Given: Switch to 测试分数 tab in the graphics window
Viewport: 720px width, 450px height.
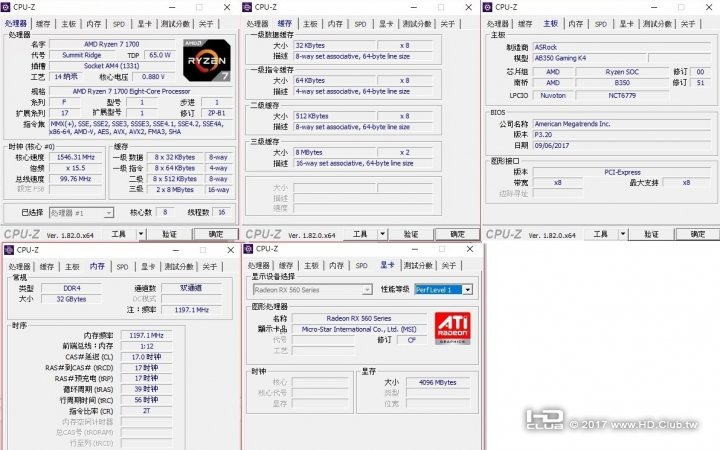Looking at the screenshot, I should pyautogui.click(x=418, y=265).
